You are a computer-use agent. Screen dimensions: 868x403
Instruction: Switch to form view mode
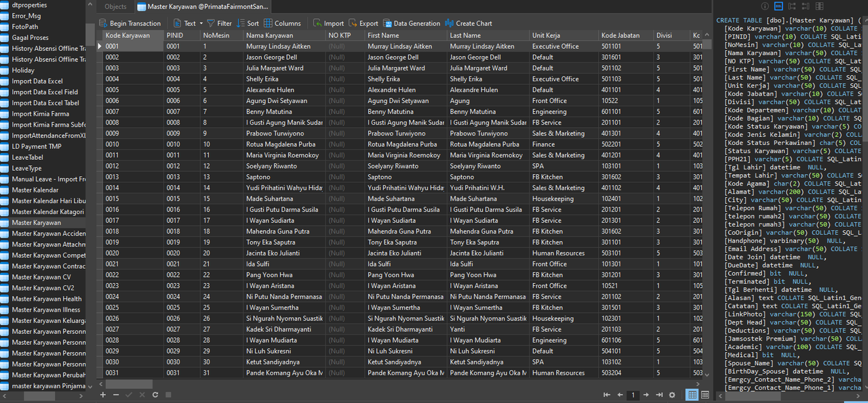coord(705,395)
